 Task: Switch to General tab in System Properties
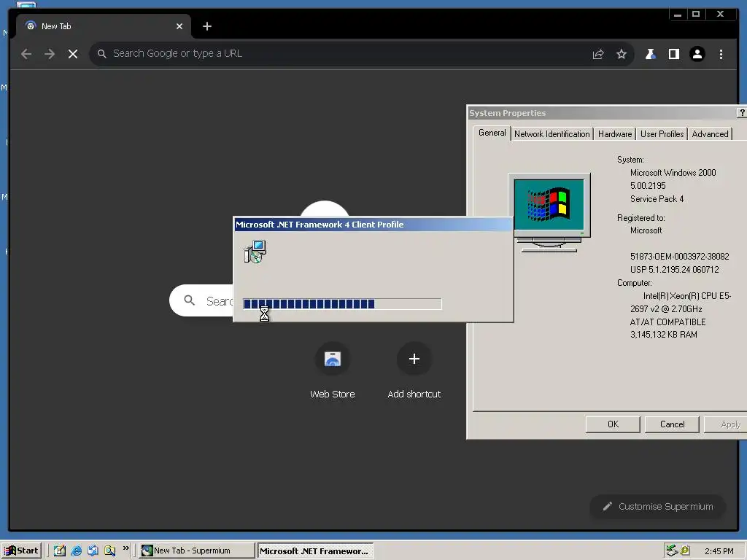point(492,133)
